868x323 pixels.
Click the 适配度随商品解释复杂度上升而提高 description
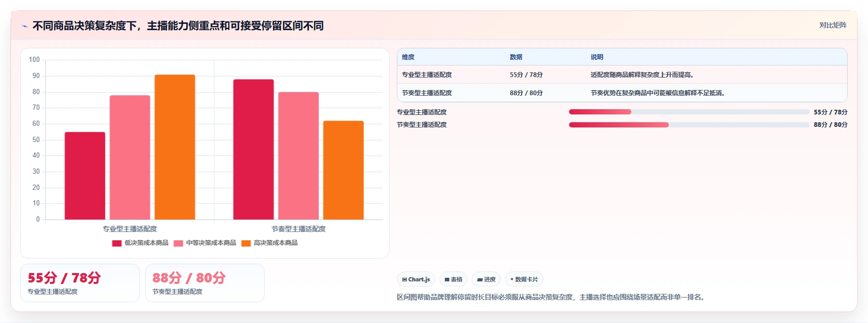642,75
